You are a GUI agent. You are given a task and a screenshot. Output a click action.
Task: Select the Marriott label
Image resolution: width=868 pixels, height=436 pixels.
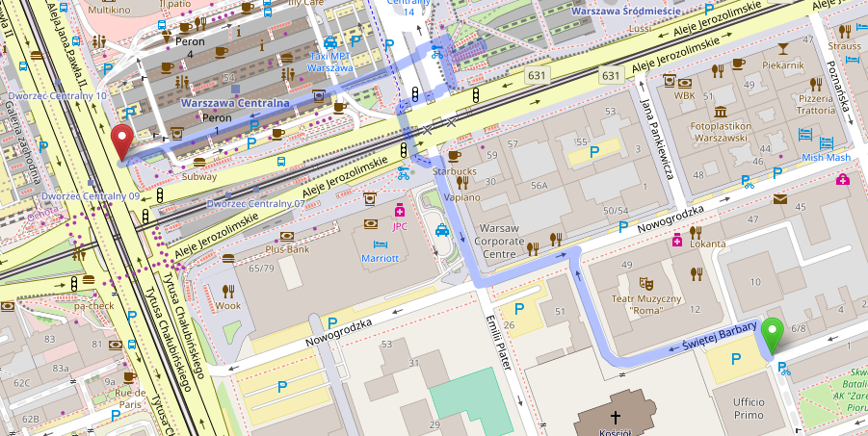click(x=380, y=258)
